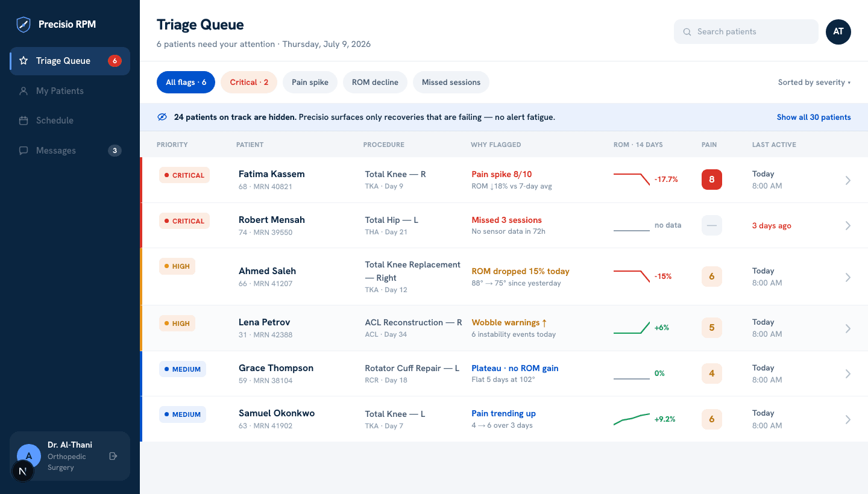Click the logout icon next to Dr. Al-Thani
Screen dimensions: 868x494
click(113, 456)
